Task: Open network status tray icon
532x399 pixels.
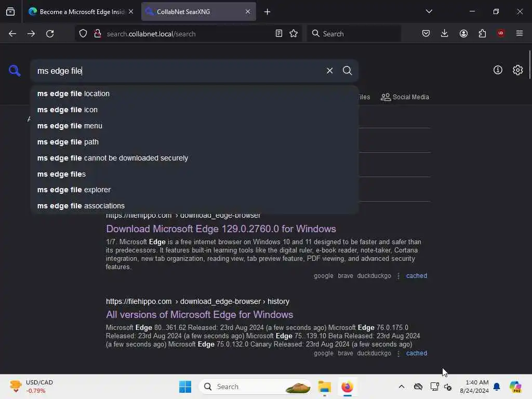Action: tap(434, 387)
